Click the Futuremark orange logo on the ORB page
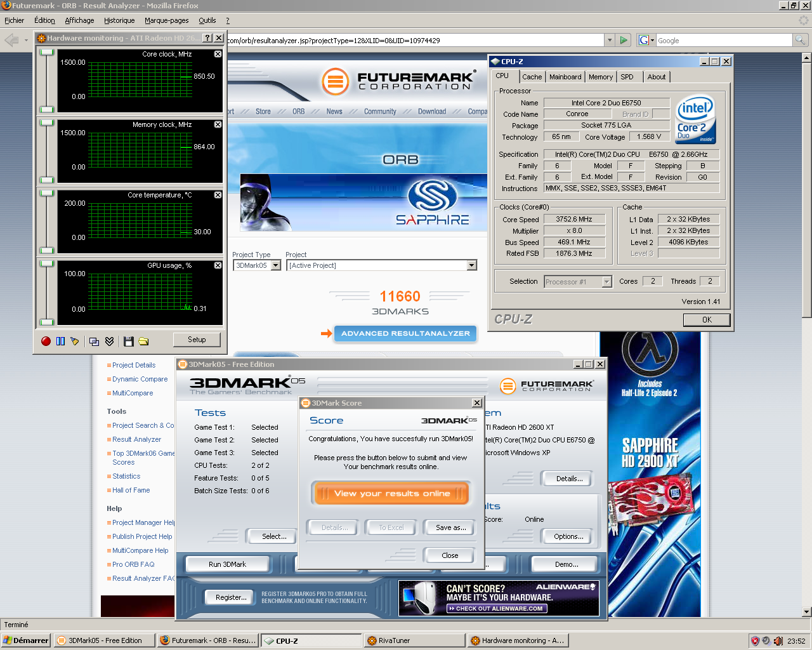Screen dimensions: 812x650 pyautogui.click(x=335, y=81)
